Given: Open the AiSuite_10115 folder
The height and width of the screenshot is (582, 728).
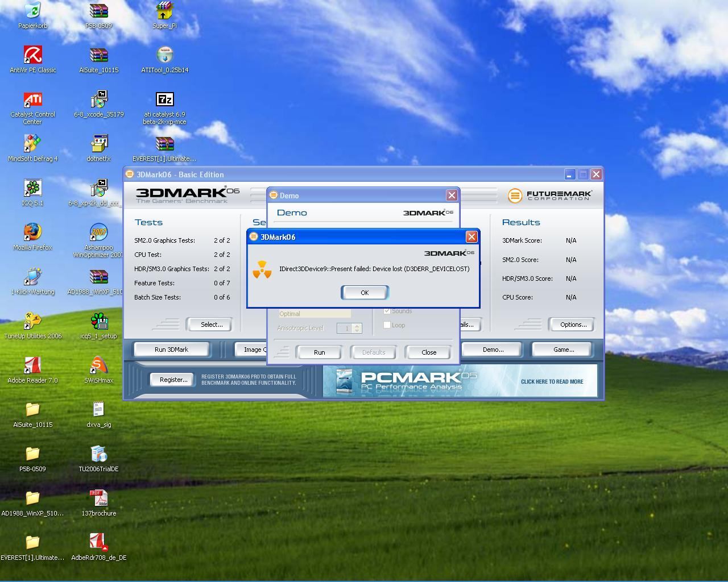Looking at the screenshot, I should [x=33, y=410].
